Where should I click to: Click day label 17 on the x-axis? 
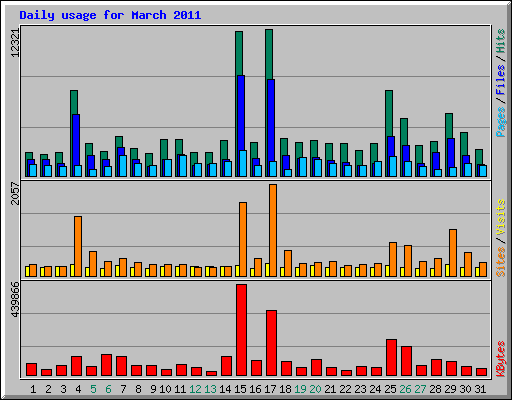coord(270,389)
